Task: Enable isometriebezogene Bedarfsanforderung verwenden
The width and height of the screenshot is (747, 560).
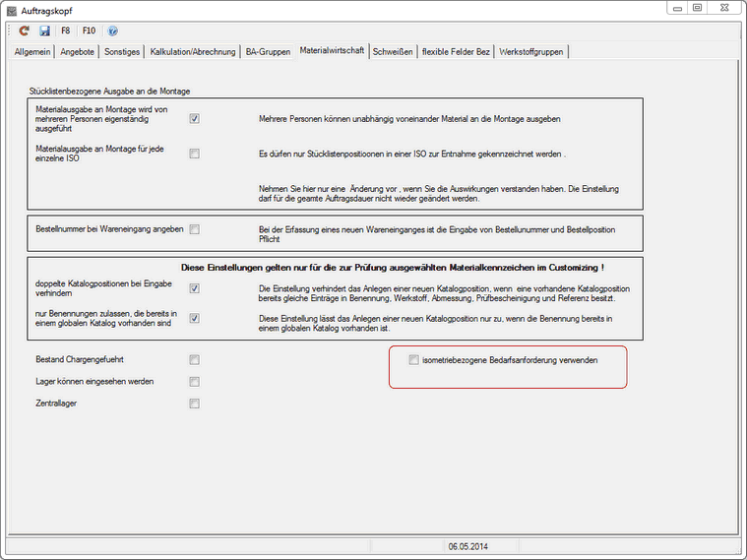Action: (413, 360)
